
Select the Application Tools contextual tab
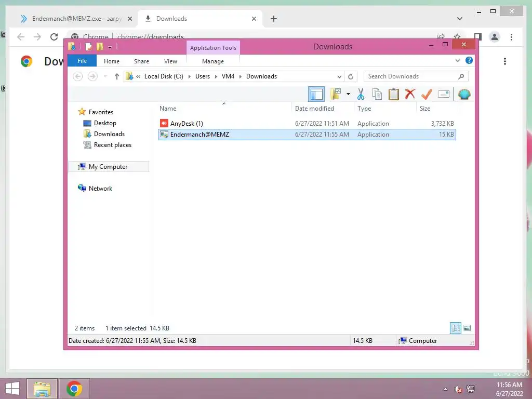coord(213,48)
